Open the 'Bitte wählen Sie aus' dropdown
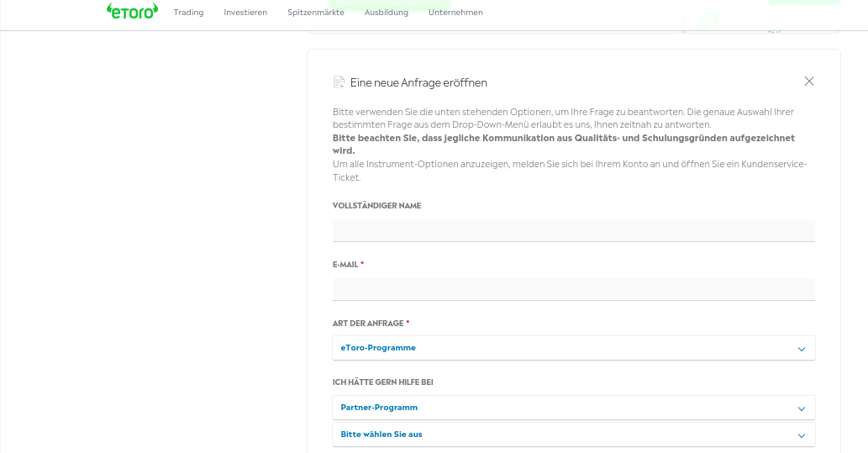 (574, 435)
